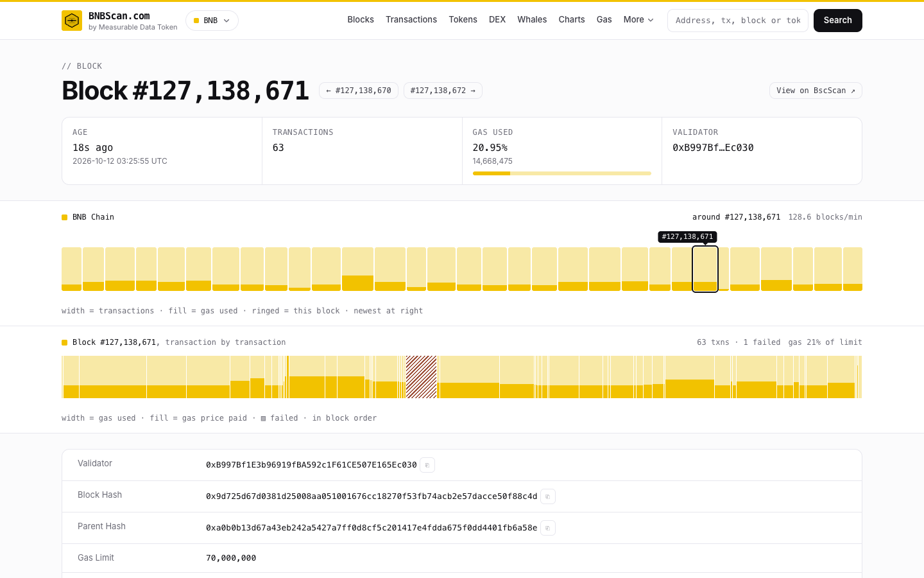The height and width of the screenshot is (578, 924).
Task: Select the ringed block #127,138,671 bar
Action: (705, 269)
